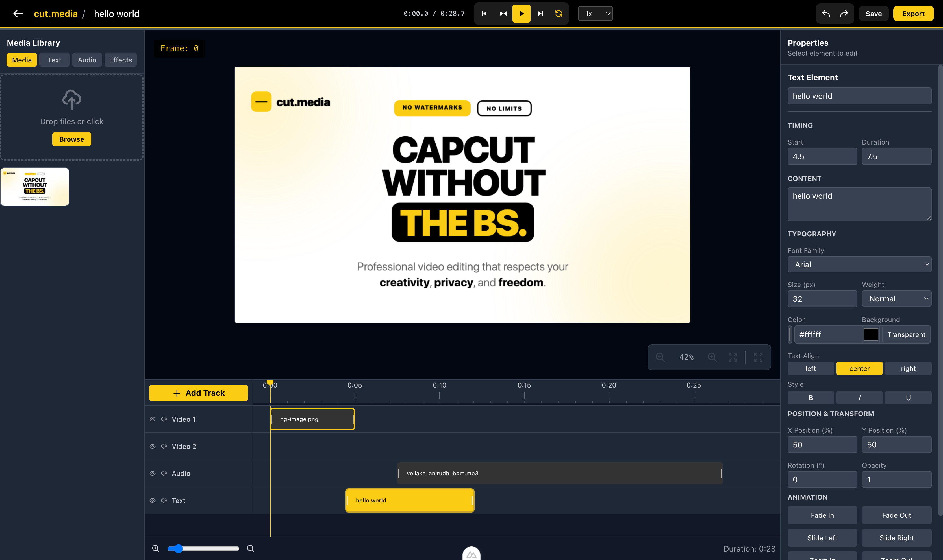Image resolution: width=943 pixels, height=560 pixels.
Task: Add a new track
Action: [199, 393]
